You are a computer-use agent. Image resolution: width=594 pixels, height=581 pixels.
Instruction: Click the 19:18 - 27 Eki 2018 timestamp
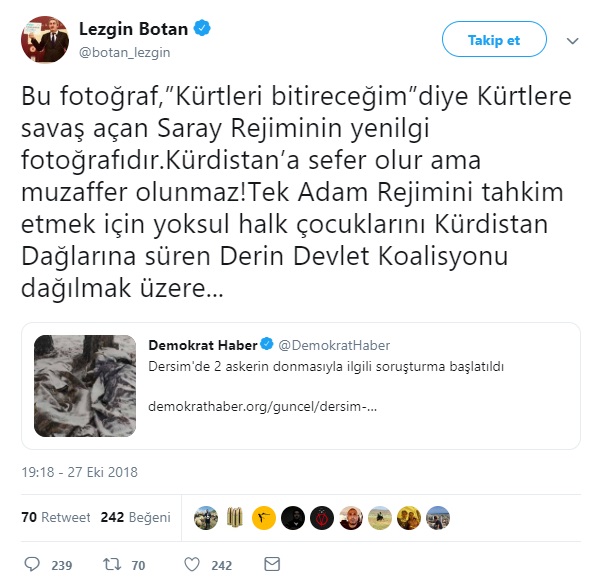80,472
